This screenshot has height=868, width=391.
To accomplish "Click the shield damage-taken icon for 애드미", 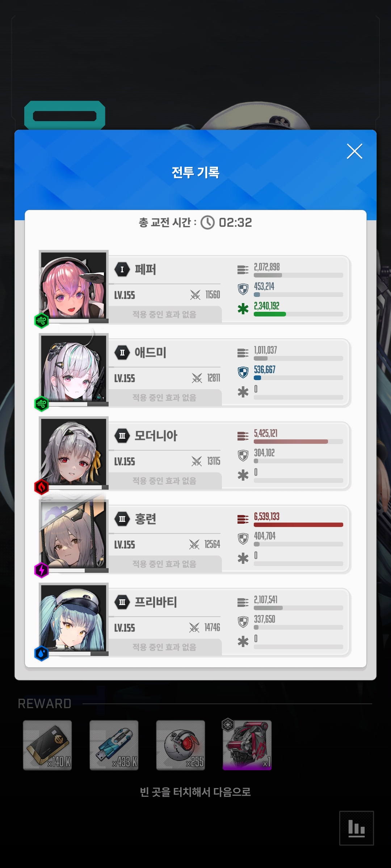I will click(x=243, y=372).
